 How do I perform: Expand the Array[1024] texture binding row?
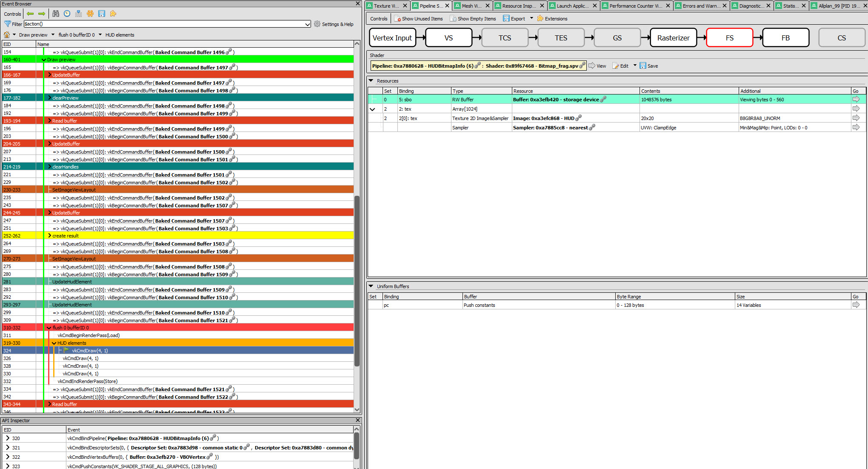[373, 109]
